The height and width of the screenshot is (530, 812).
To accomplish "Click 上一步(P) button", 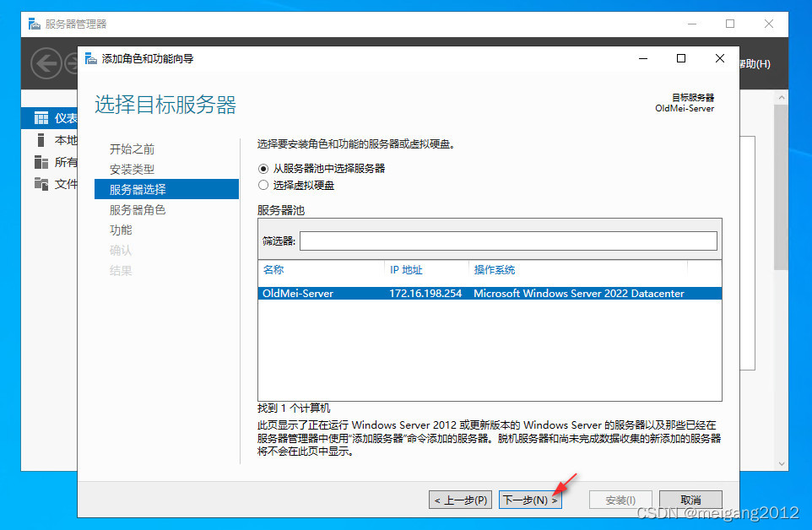I will pos(460,500).
